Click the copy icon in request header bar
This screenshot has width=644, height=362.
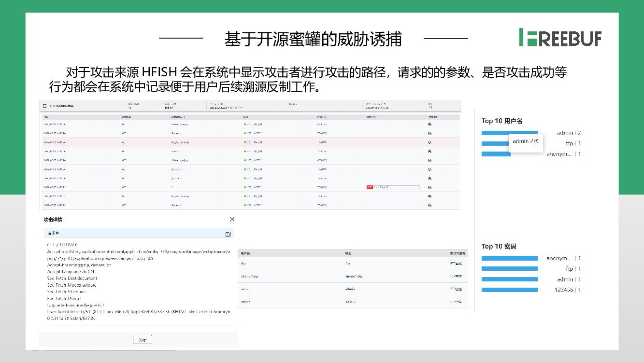pos(228,234)
